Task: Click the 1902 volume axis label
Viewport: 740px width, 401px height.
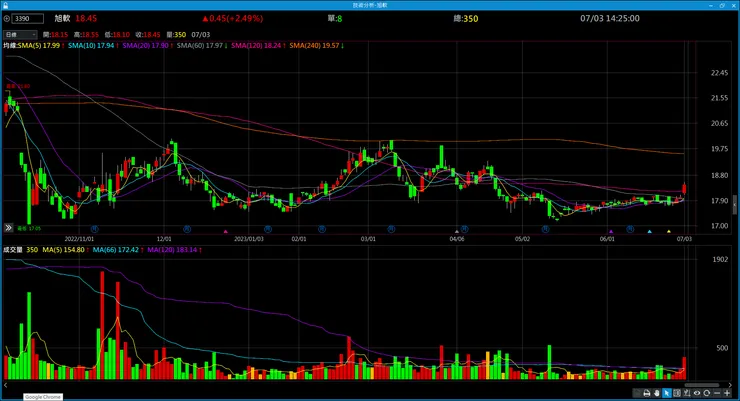Action: (720, 259)
